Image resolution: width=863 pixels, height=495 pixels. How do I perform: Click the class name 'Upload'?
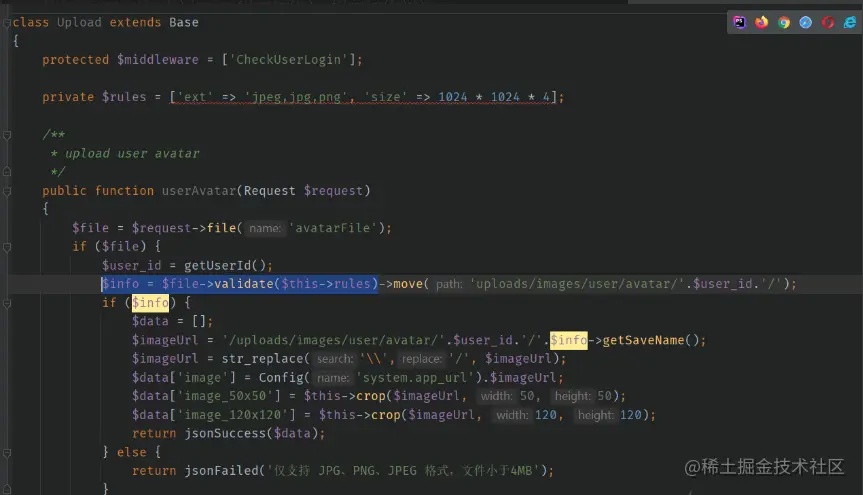79,23
